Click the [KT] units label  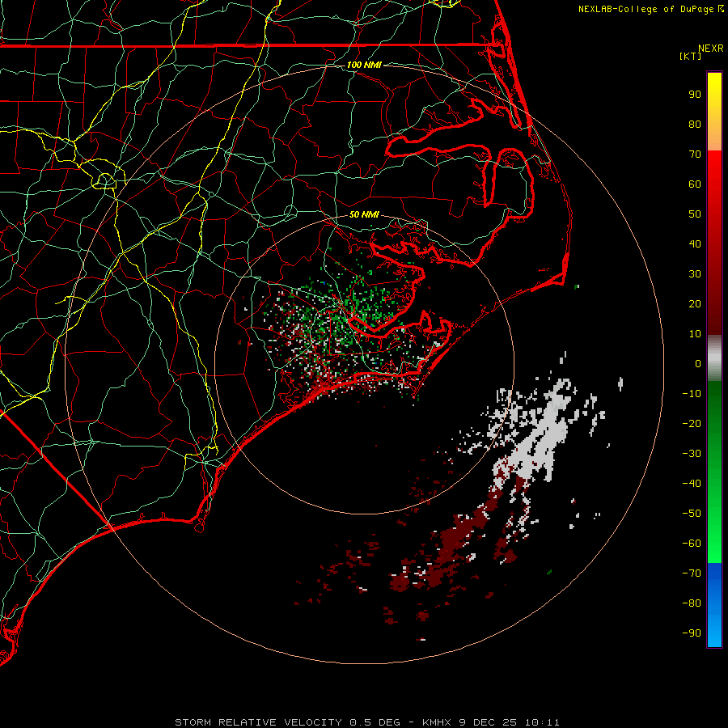click(690, 56)
